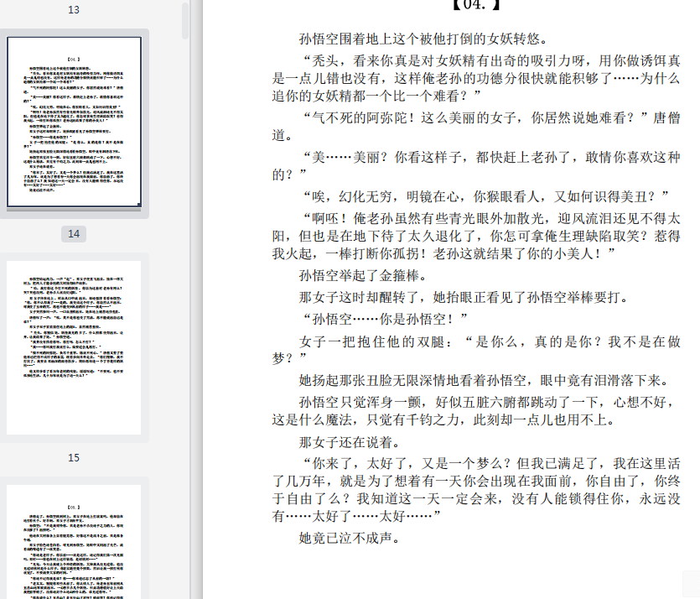The width and height of the screenshot is (700, 599).
Task: Select the page 14 thumbnail
Action: (74, 122)
